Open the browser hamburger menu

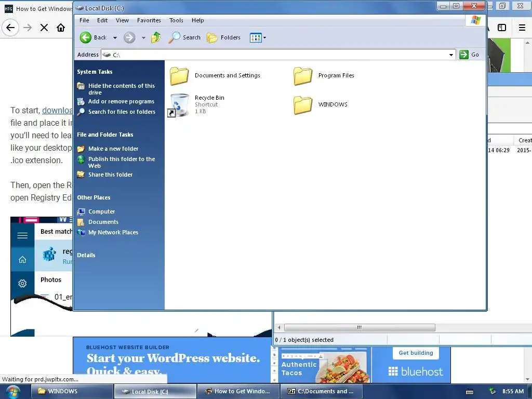(x=522, y=28)
